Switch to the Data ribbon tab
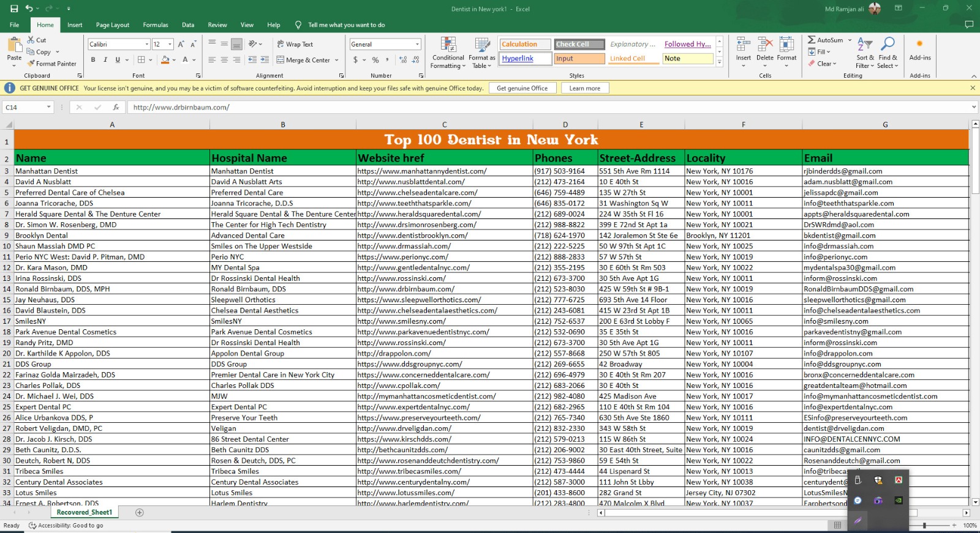Viewport: 980px width, 533px height. pyautogui.click(x=188, y=25)
